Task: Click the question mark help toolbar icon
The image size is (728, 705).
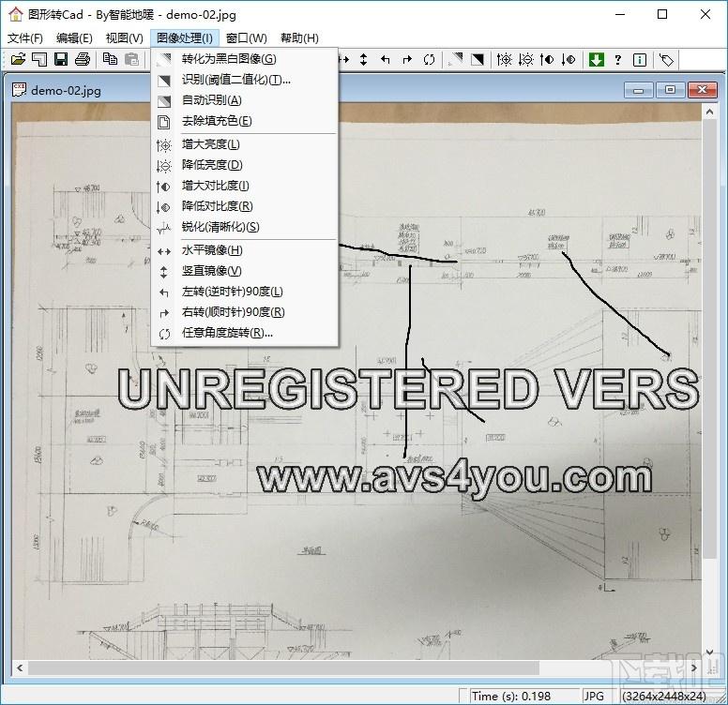Action: [618, 59]
